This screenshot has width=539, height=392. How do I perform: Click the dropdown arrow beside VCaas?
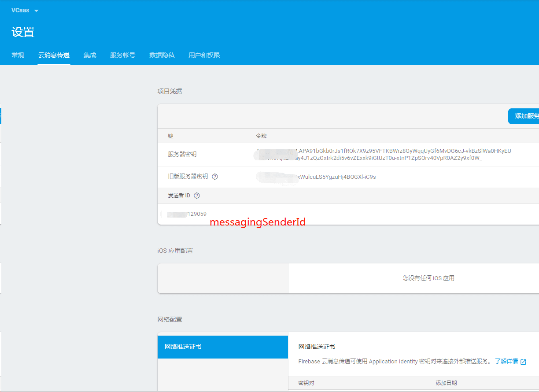36,10
